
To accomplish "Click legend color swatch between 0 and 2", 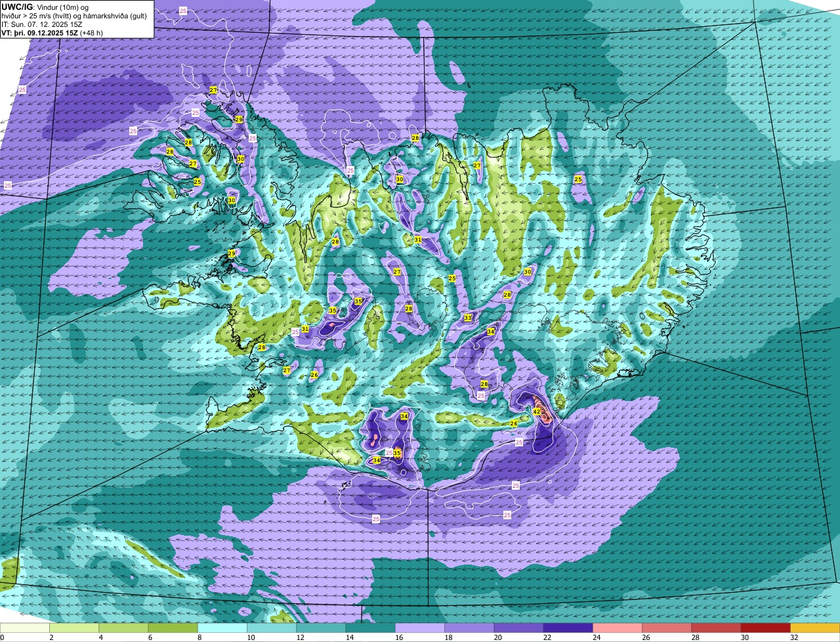I will [25, 628].
